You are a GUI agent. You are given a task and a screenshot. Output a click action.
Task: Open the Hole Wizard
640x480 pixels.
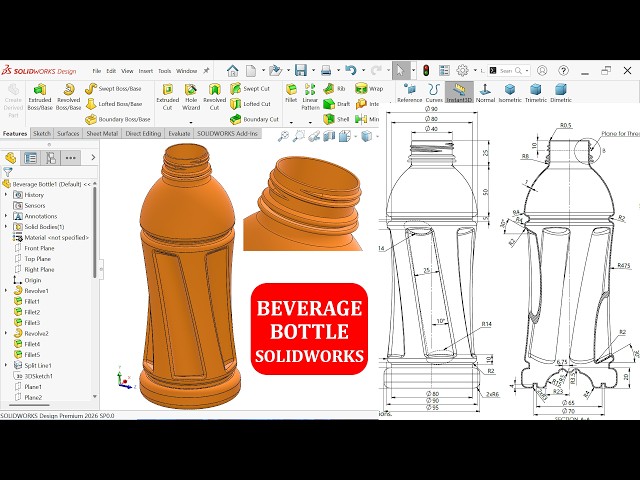coord(191,97)
